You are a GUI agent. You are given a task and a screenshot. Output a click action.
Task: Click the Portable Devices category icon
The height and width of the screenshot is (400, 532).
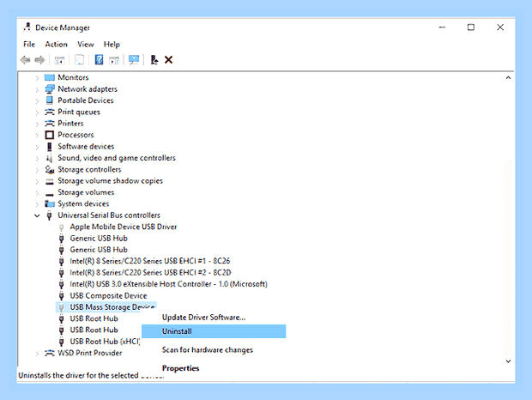[50, 100]
